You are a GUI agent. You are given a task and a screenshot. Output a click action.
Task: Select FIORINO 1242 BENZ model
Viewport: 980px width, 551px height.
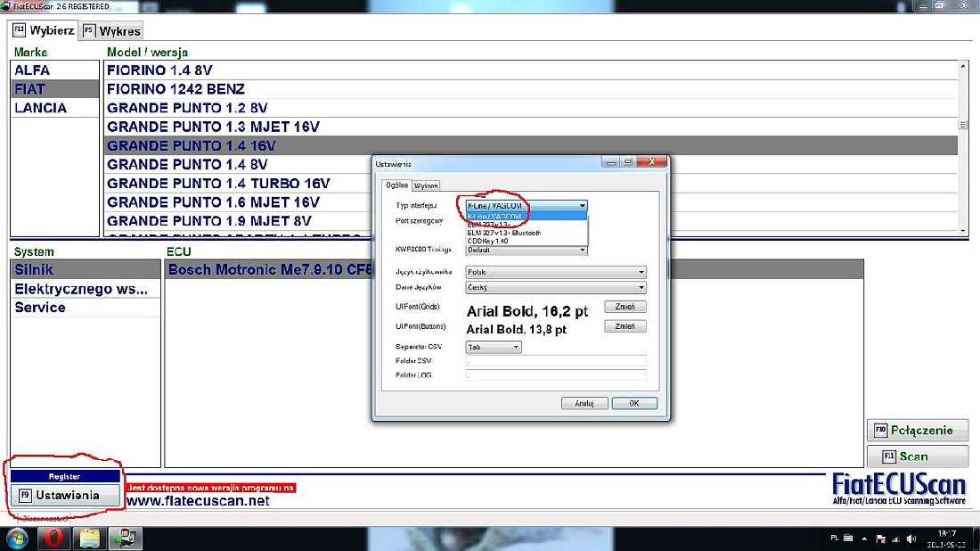click(531, 89)
